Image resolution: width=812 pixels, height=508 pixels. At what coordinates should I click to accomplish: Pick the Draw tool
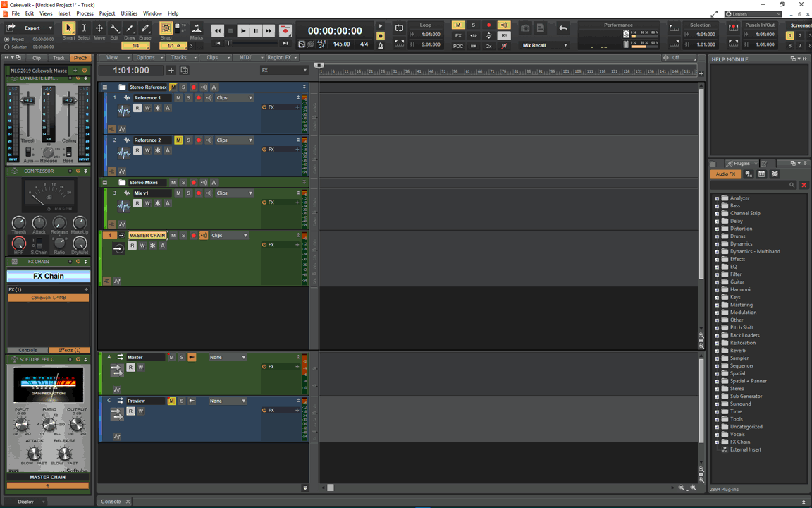coord(130,28)
